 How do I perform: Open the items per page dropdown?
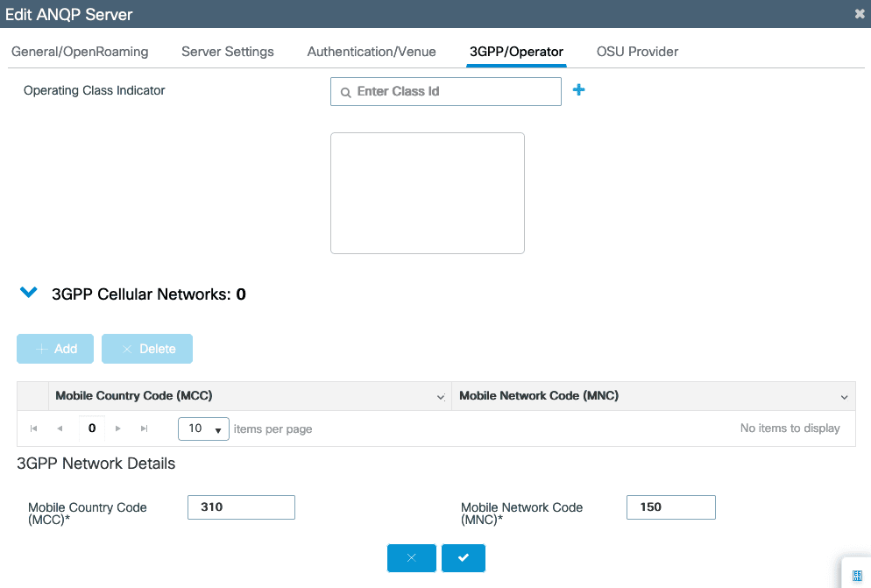pos(203,429)
